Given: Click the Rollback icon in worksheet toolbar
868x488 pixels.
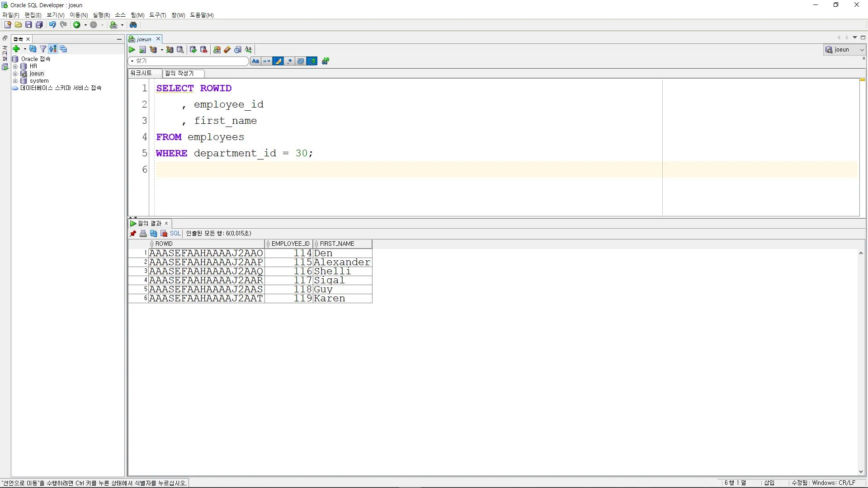Looking at the screenshot, I should point(204,50).
